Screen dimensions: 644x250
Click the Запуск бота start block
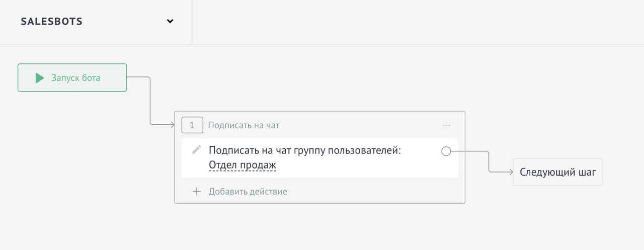[x=72, y=77]
